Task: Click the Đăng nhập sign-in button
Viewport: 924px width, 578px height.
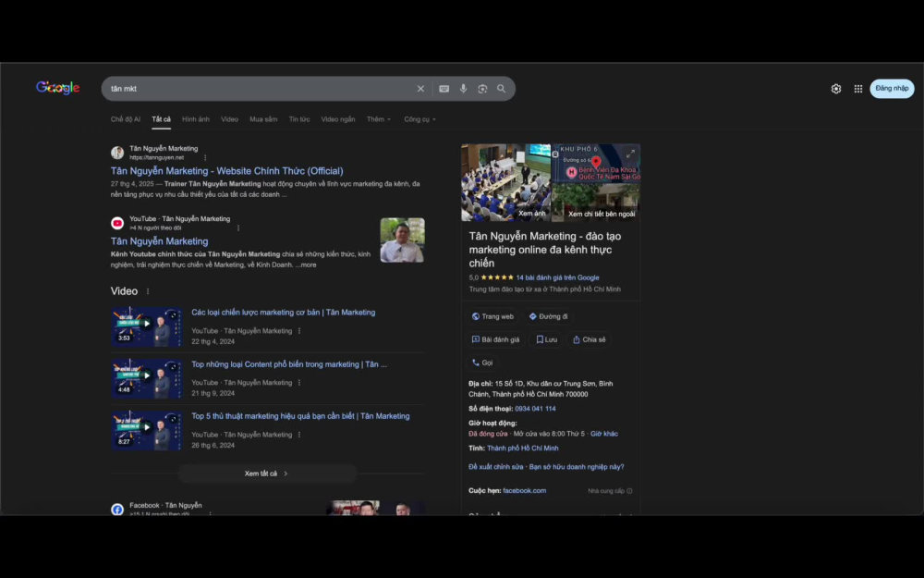Action: [x=892, y=89]
